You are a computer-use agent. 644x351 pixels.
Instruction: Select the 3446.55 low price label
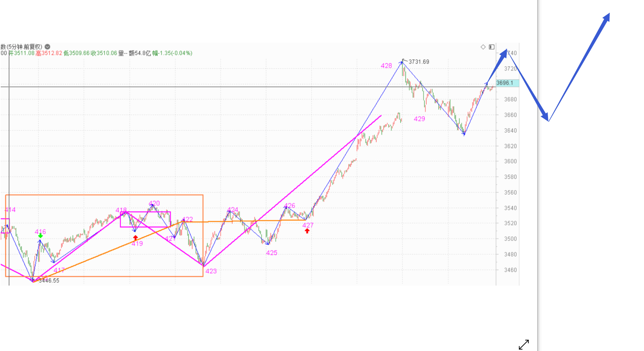click(x=49, y=281)
